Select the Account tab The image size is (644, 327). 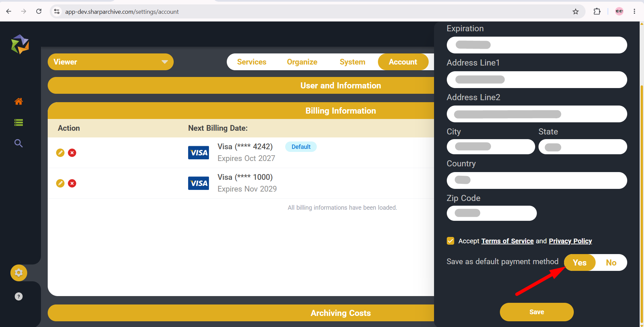403,62
